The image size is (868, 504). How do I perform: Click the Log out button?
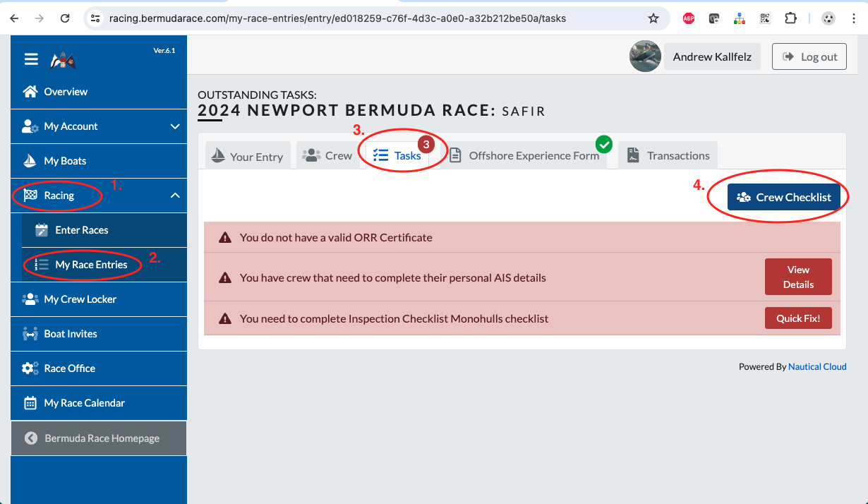(809, 56)
